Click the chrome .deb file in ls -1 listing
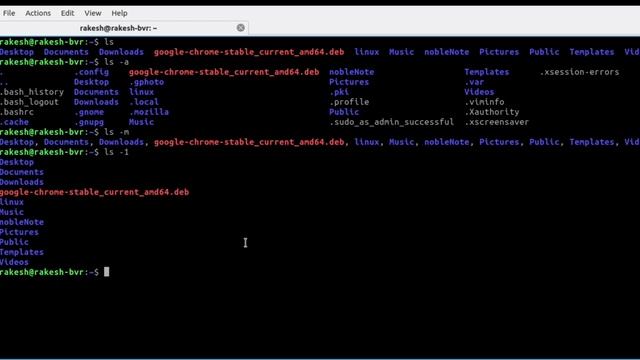640x360 pixels. coord(94,192)
